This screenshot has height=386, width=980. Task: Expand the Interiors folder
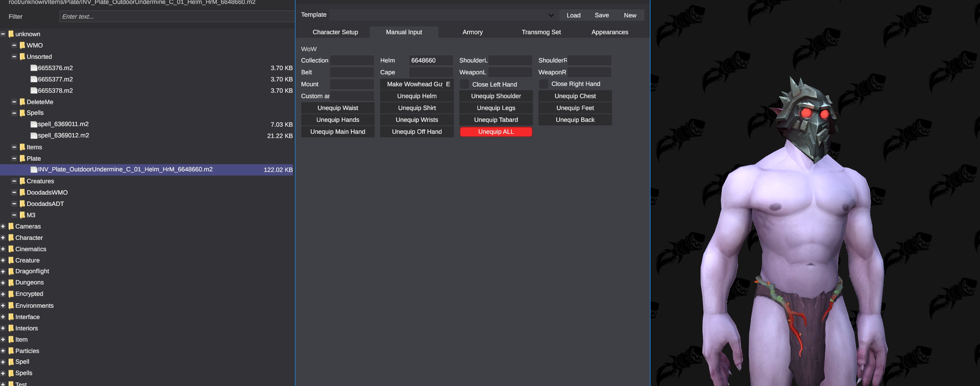pyautogui.click(x=3, y=328)
